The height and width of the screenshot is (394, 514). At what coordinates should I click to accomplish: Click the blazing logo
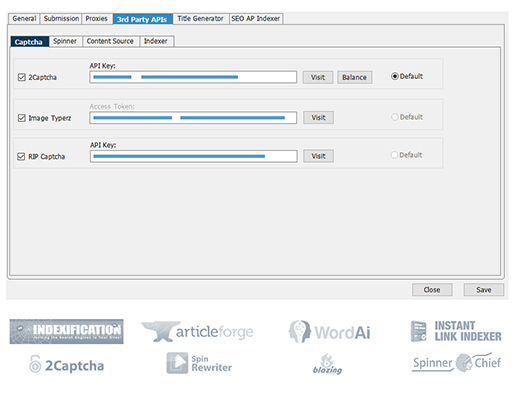(327, 364)
